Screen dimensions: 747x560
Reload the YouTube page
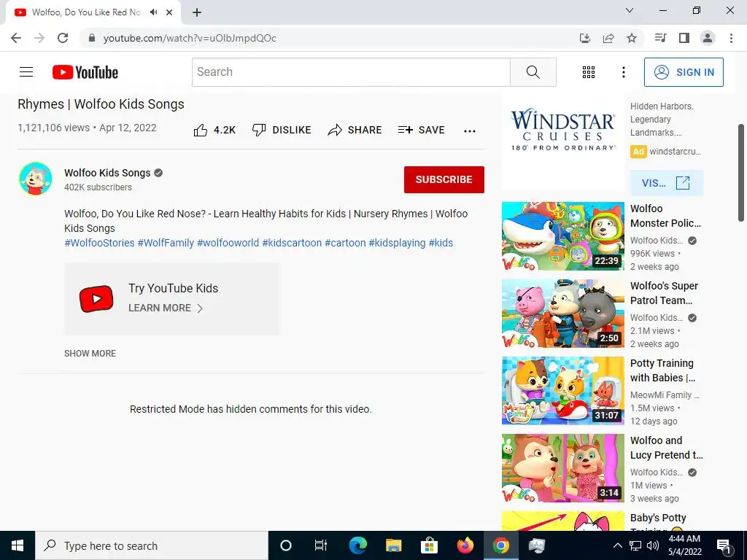coord(63,38)
